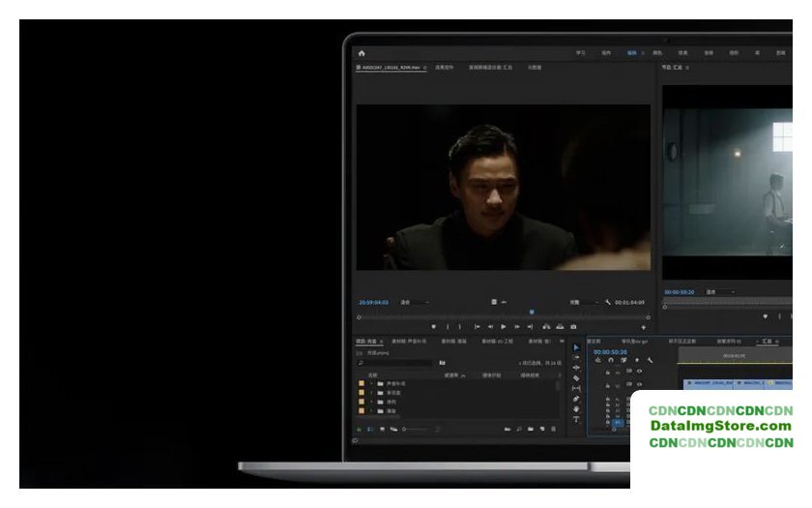This screenshot has height=508, width=812.
Task: Toggle sync lock on top video track
Action: click(x=628, y=372)
